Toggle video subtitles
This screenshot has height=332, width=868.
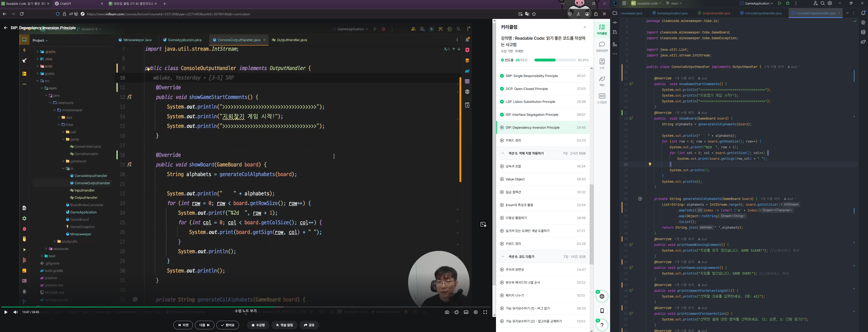pyautogui.click(x=466, y=312)
